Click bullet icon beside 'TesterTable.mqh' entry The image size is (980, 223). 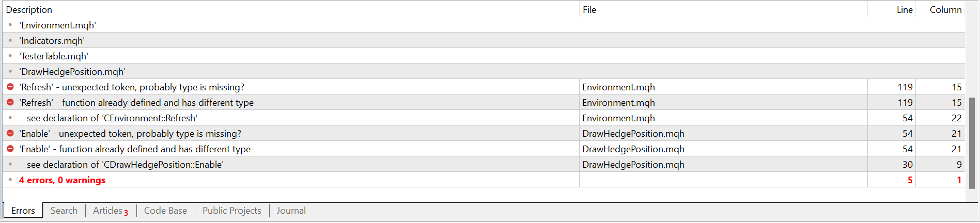pos(10,56)
